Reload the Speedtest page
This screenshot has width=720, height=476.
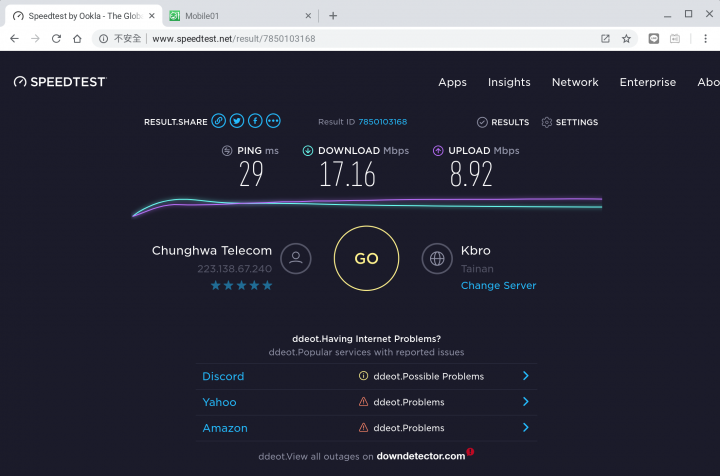(x=56, y=39)
